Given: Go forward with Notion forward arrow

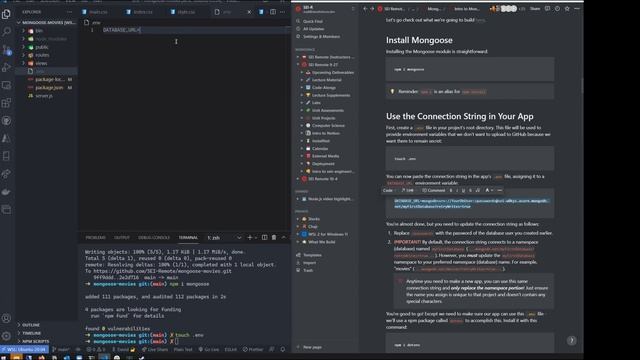Looking at the screenshot, I should tap(372, 9).
